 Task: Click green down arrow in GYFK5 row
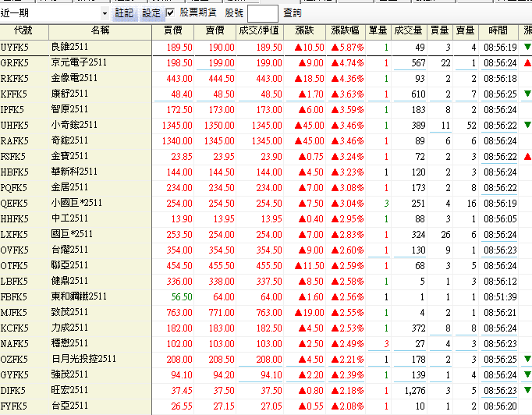click(x=527, y=374)
